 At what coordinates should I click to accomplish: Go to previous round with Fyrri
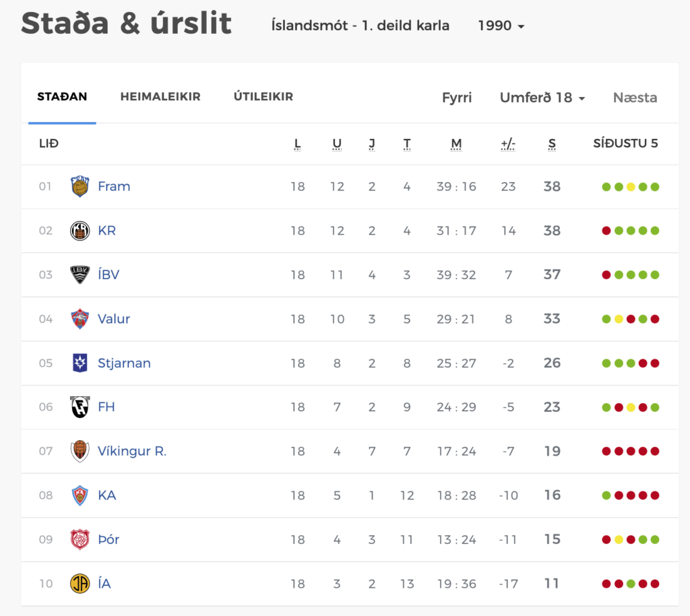[457, 97]
